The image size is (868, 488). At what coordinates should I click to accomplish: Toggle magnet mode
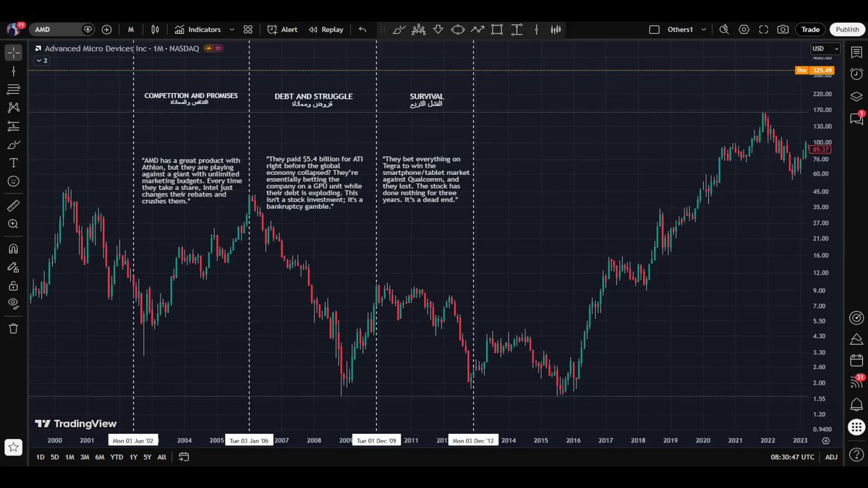(x=13, y=249)
